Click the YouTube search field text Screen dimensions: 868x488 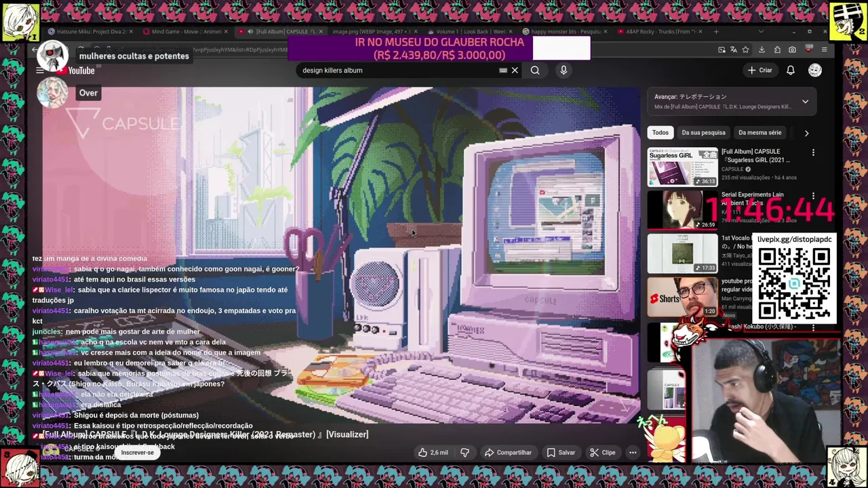point(332,70)
